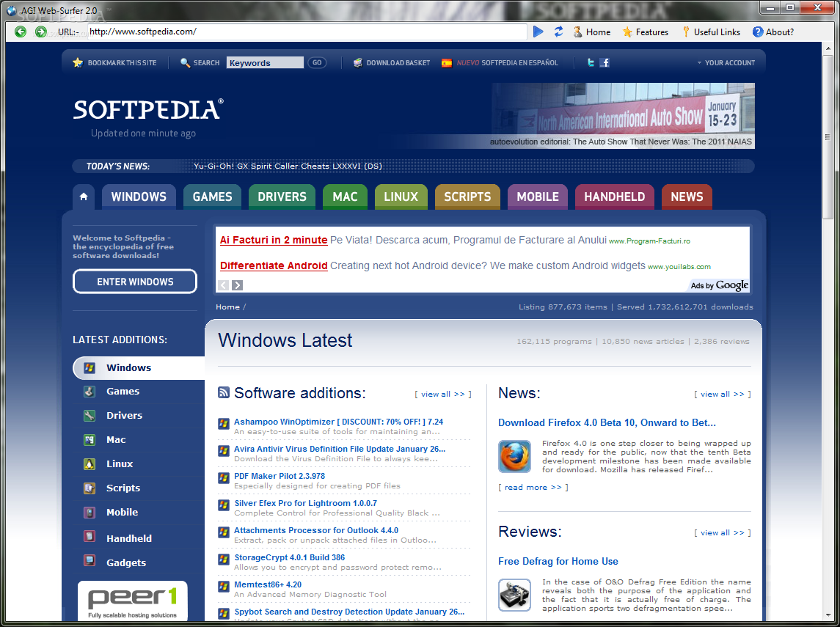Open the About? toolbar item
The height and width of the screenshot is (627, 840).
click(x=773, y=32)
